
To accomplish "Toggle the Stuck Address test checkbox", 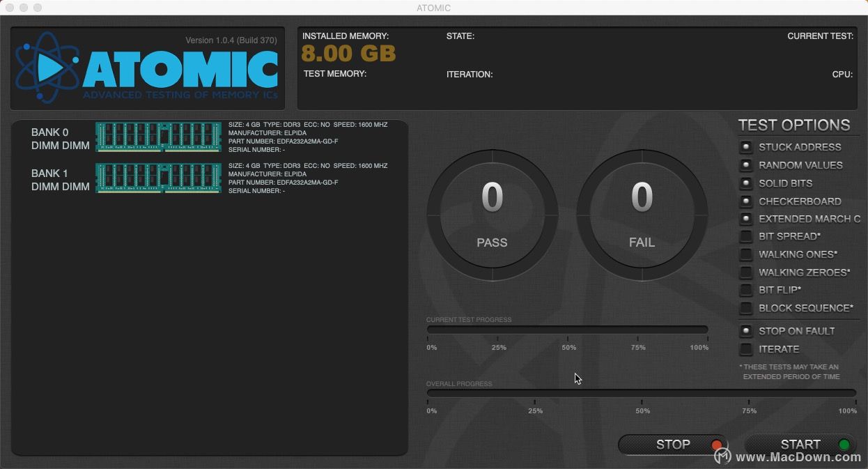I will [746, 147].
